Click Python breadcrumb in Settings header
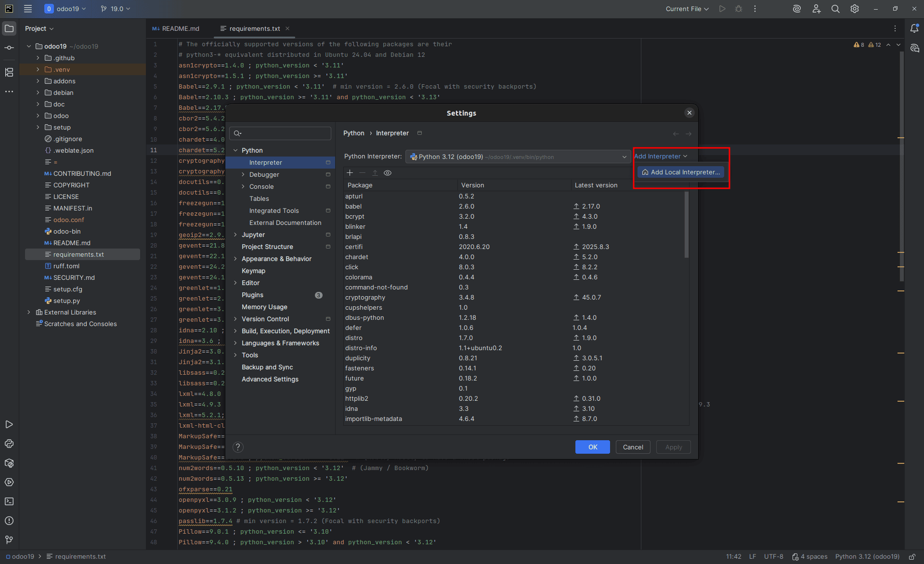The image size is (924, 564). (x=353, y=133)
